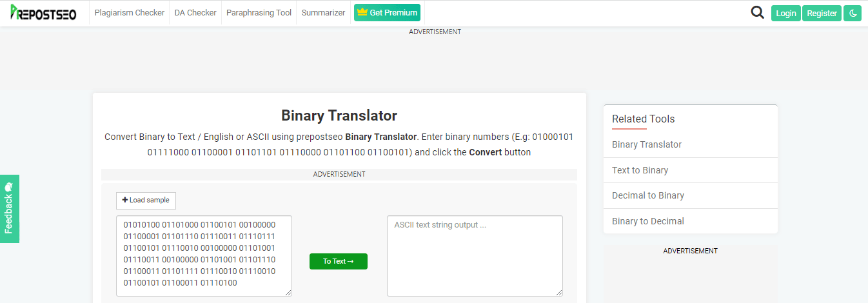Toggle dark mode moon icon
Screen dimensions: 868x303
pyautogui.click(x=853, y=13)
